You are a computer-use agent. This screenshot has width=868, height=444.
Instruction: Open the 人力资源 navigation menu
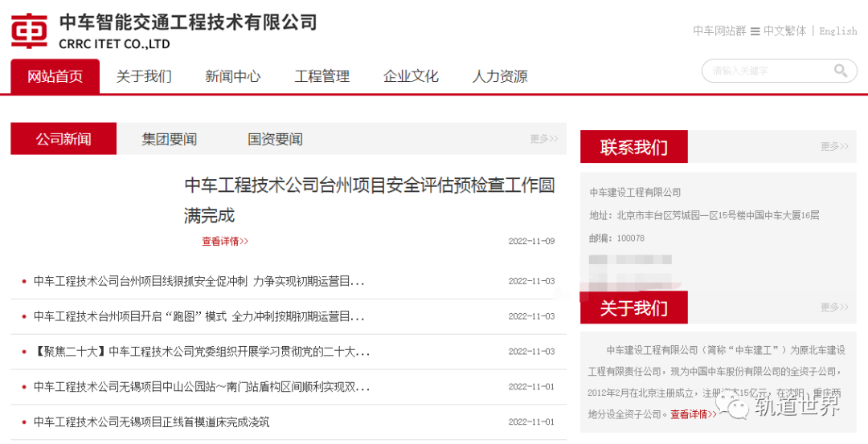pos(500,76)
